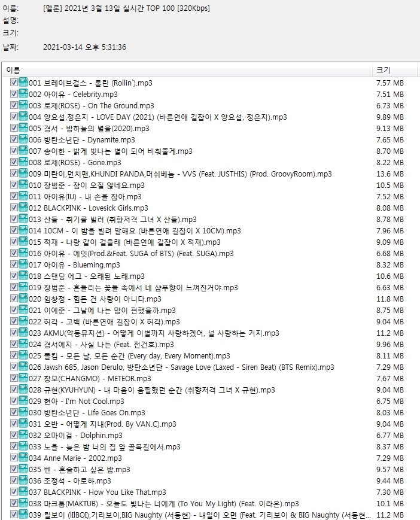This screenshot has width=420, height=520.
Task: Click the 7.30 MB size value
Action: click(390, 492)
